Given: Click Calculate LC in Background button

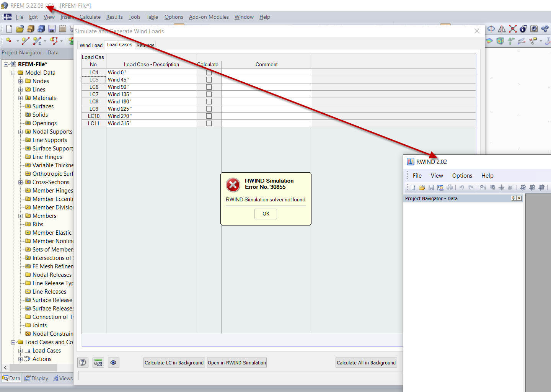Looking at the screenshot, I should [174, 363].
